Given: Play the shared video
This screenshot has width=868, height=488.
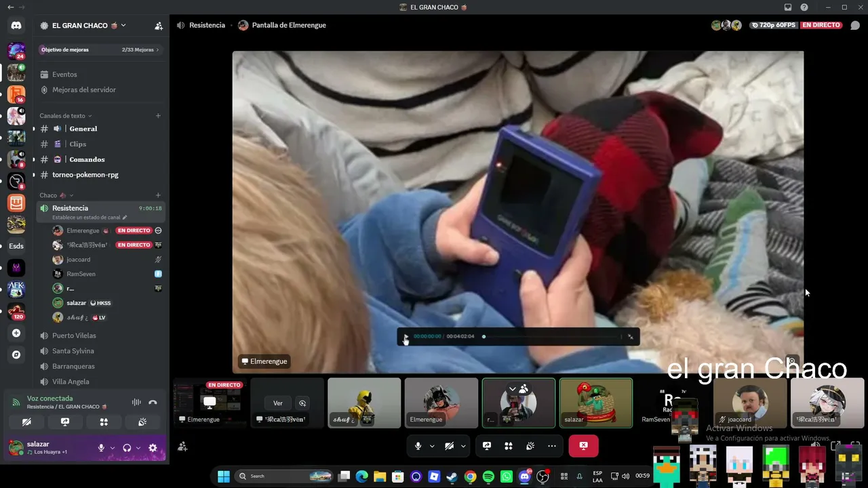Looking at the screenshot, I should click(x=406, y=337).
